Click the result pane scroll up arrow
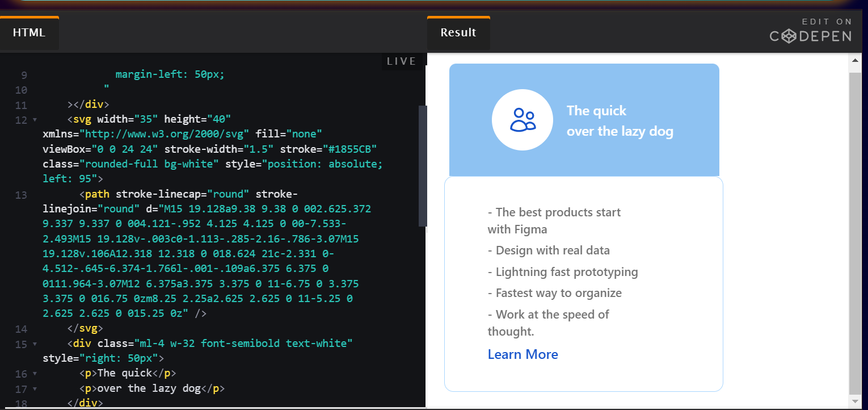Screen dimensions: 868x410 (855, 60)
